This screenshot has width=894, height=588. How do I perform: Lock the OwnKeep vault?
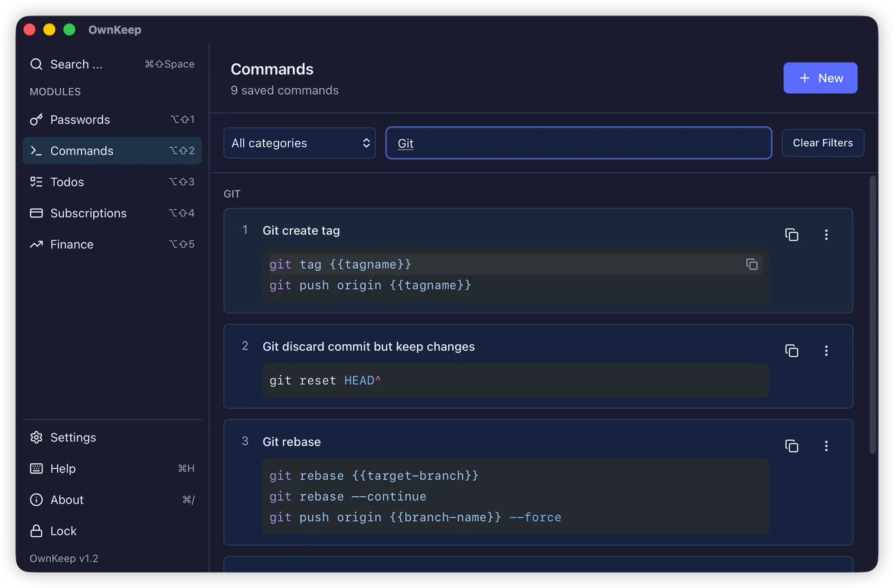[x=112, y=531]
